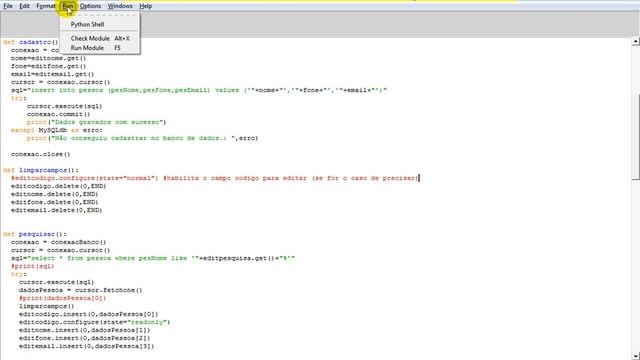Click the 'nome=editnome.get()' line
This screenshot has width=640, height=360.
tap(49, 58)
